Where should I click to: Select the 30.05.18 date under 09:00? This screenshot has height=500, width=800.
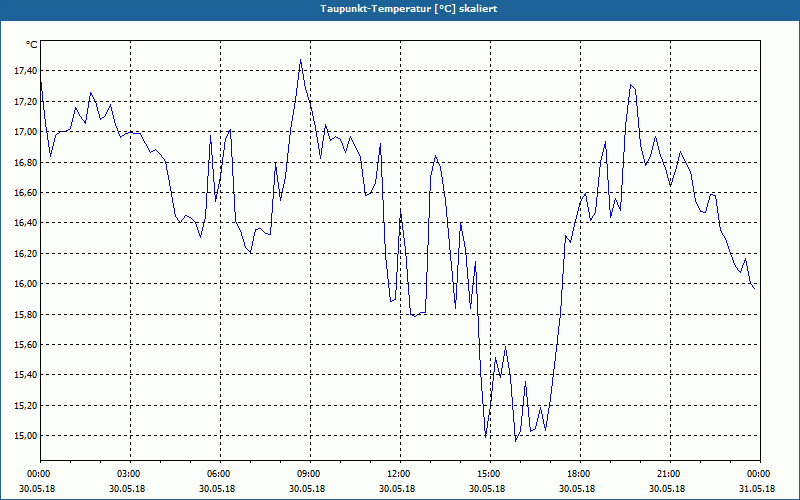pyautogui.click(x=308, y=488)
